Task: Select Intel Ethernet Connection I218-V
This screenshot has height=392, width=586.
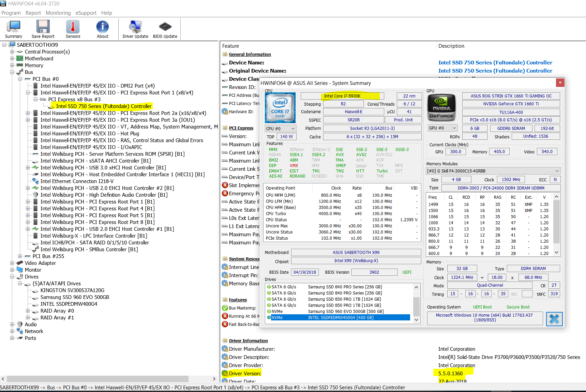Action: pos(77,181)
